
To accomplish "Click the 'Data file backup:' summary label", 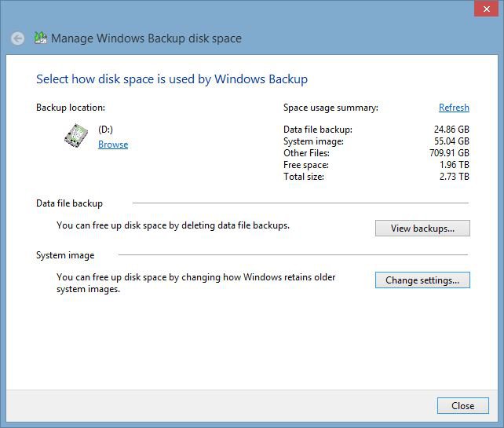I will (x=318, y=130).
